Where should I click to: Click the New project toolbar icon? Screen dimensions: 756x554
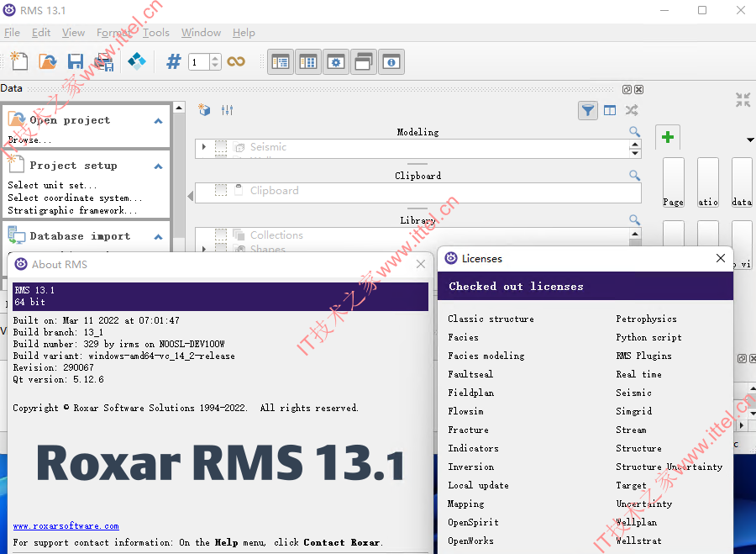(18, 61)
